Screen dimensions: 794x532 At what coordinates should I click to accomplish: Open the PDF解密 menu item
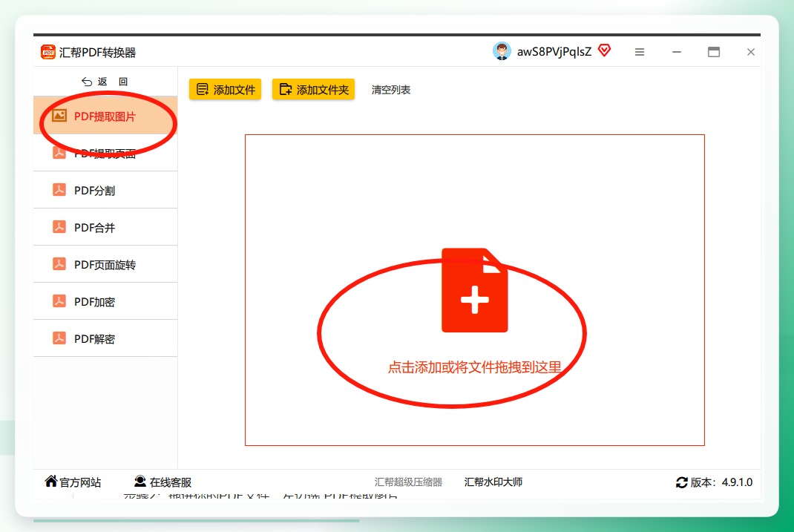tap(105, 338)
